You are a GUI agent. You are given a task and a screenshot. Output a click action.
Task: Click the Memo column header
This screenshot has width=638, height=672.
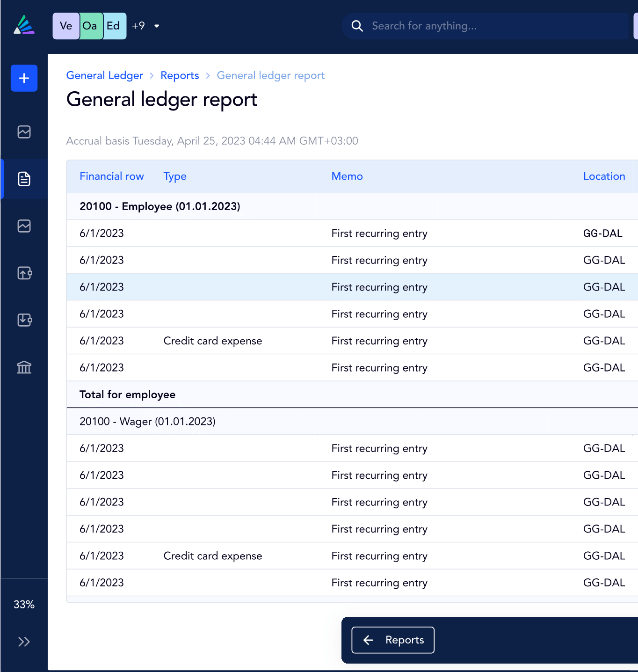pyautogui.click(x=347, y=176)
